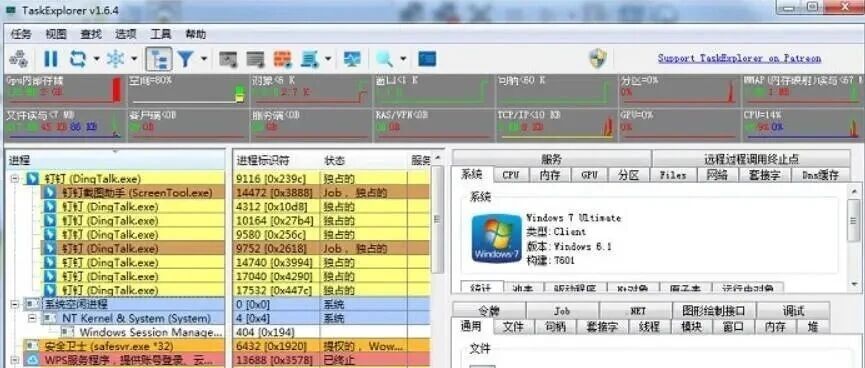The height and width of the screenshot is (368, 865).
Task: Select the 钉钉截图助手 (ScreenTool.exe) process
Action: coord(137,193)
